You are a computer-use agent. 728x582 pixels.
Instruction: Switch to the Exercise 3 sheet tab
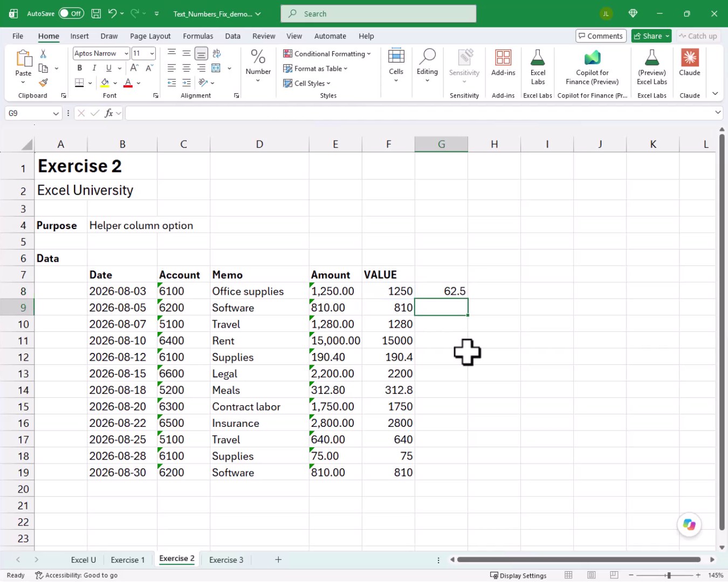click(x=226, y=560)
